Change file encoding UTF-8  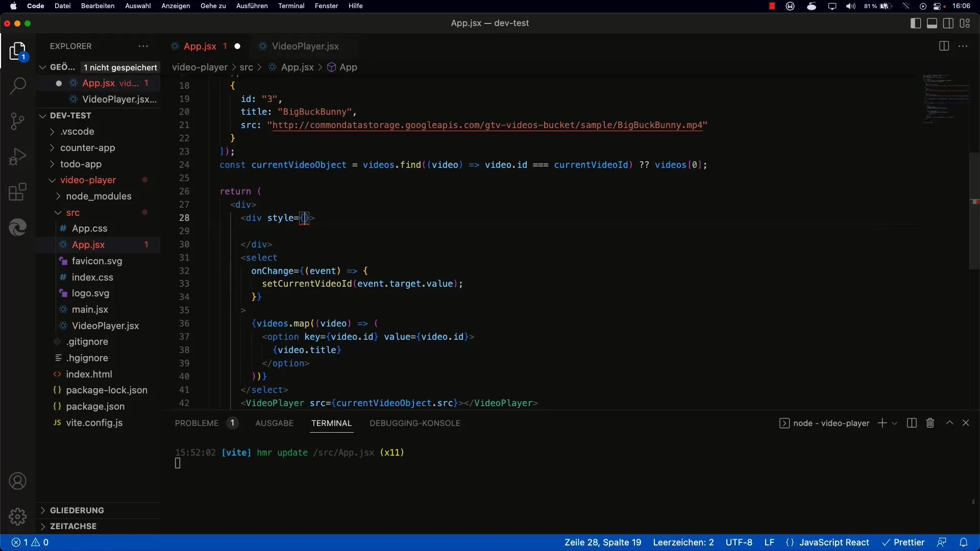(x=739, y=542)
